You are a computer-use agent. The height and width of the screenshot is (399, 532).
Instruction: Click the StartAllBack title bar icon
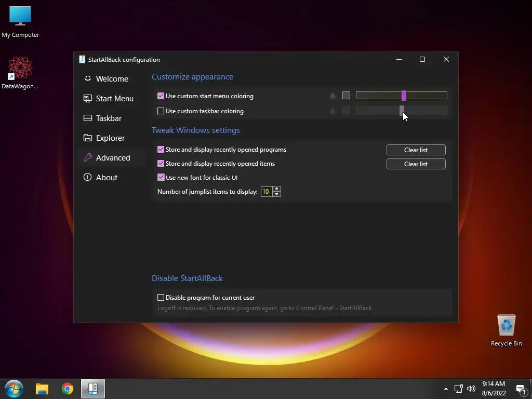pos(82,59)
